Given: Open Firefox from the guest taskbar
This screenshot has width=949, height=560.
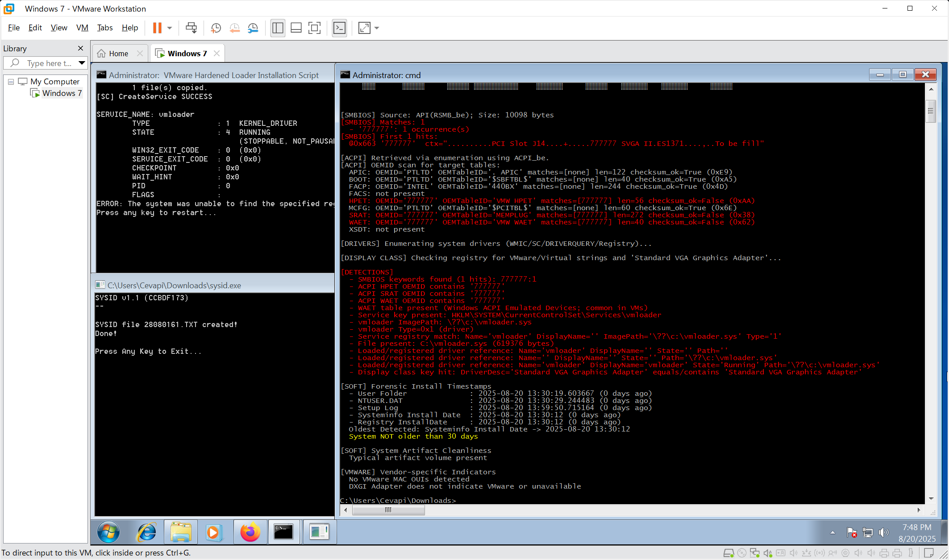Looking at the screenshot, I should pyautogui.click(x=250, y=532).
